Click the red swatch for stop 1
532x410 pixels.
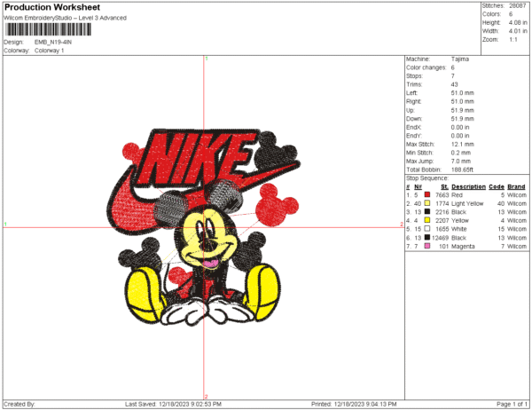coord(427,194)
